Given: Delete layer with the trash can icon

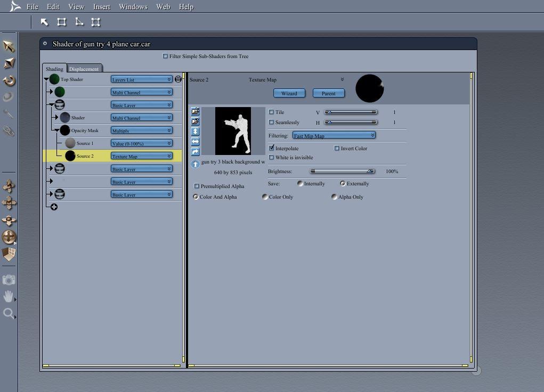Looking at the screenshot, I should [x=178, y=79].
